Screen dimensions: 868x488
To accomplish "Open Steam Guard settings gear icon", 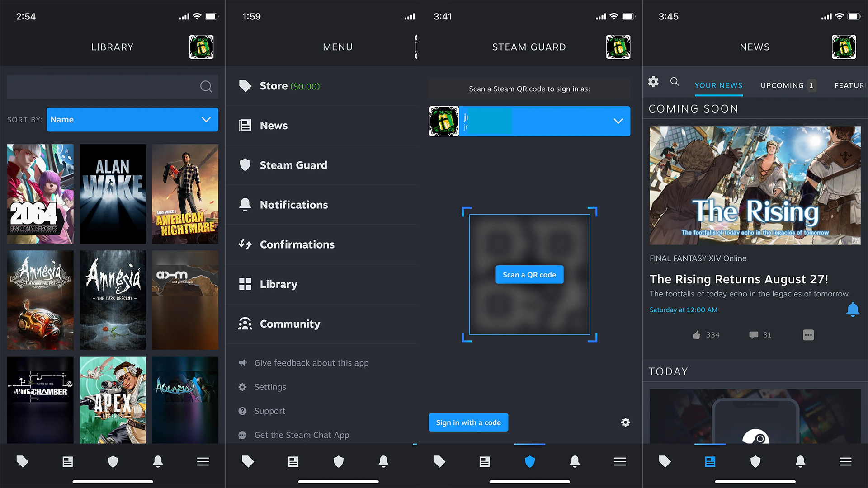I will tap(625, 422).
